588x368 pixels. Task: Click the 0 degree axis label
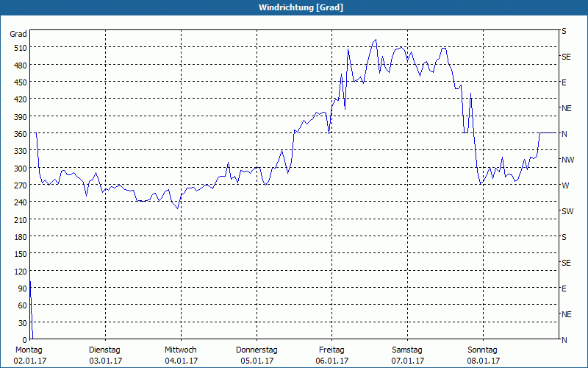click(x=25, y=340)
